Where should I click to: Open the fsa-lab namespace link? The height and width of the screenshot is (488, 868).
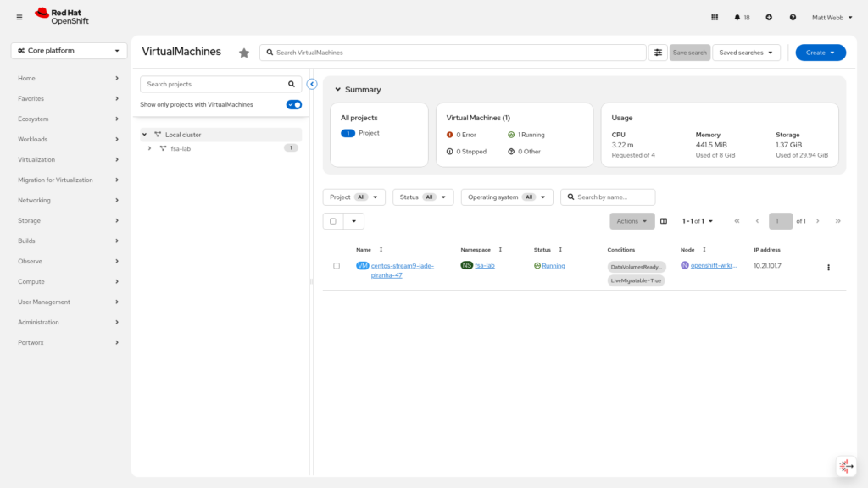tap(484, 266)
